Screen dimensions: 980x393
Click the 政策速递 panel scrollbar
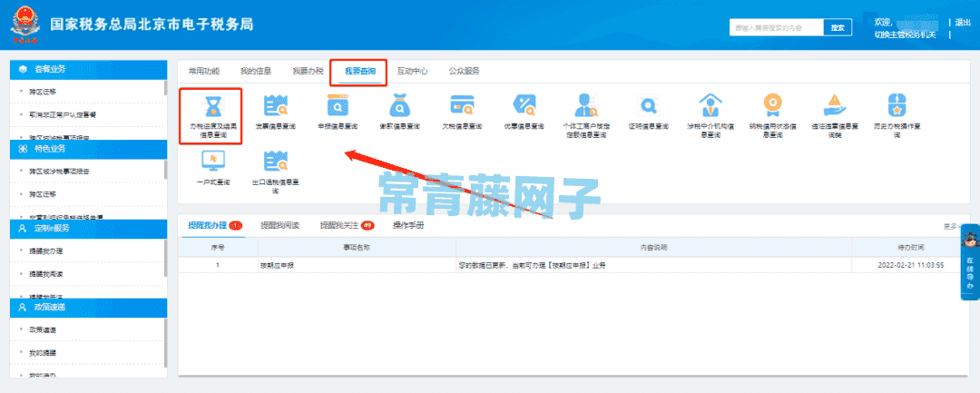(166, 342)
